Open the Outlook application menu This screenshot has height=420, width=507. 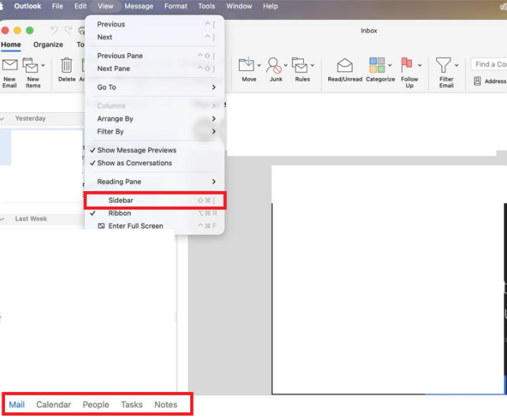(27, 6)
